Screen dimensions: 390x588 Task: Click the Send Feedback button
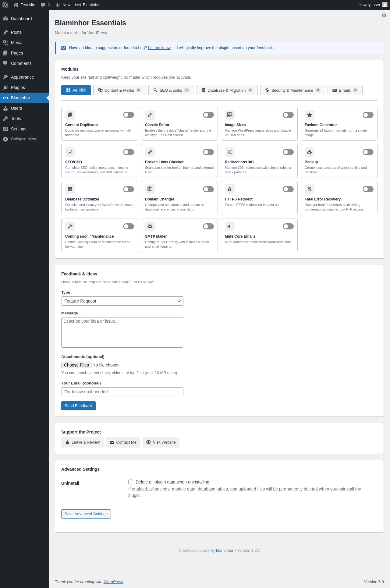point(78,406)
